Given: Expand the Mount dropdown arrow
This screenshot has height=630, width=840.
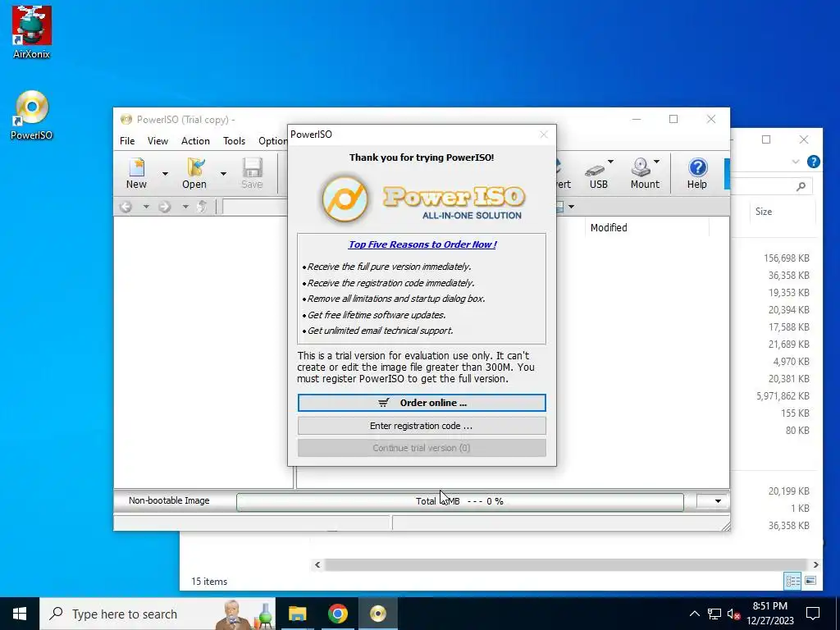Looking at the screenshot, I should tap(657, 162).
